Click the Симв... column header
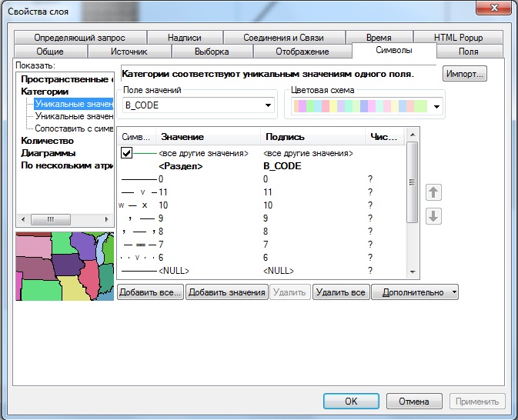Screen dimensions: 518x420 click(x=136, y=137)
